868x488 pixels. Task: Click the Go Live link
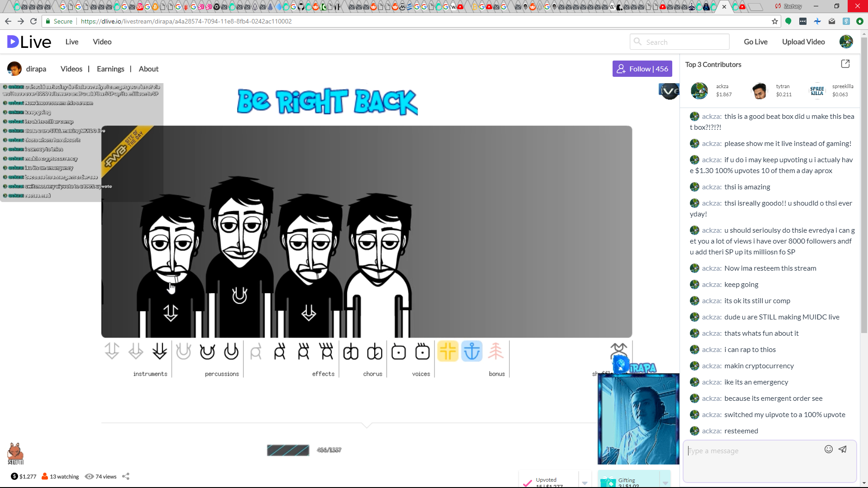click(755, 42)
